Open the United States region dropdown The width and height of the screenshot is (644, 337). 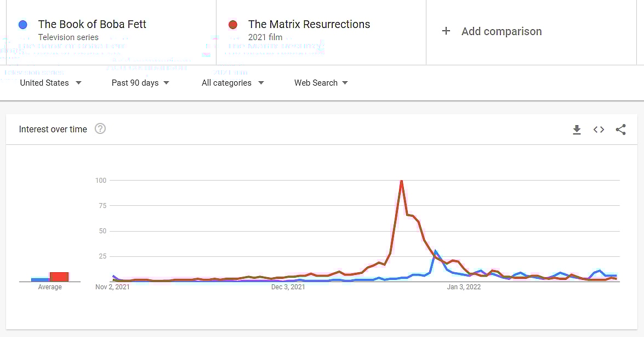coord(50,83)
